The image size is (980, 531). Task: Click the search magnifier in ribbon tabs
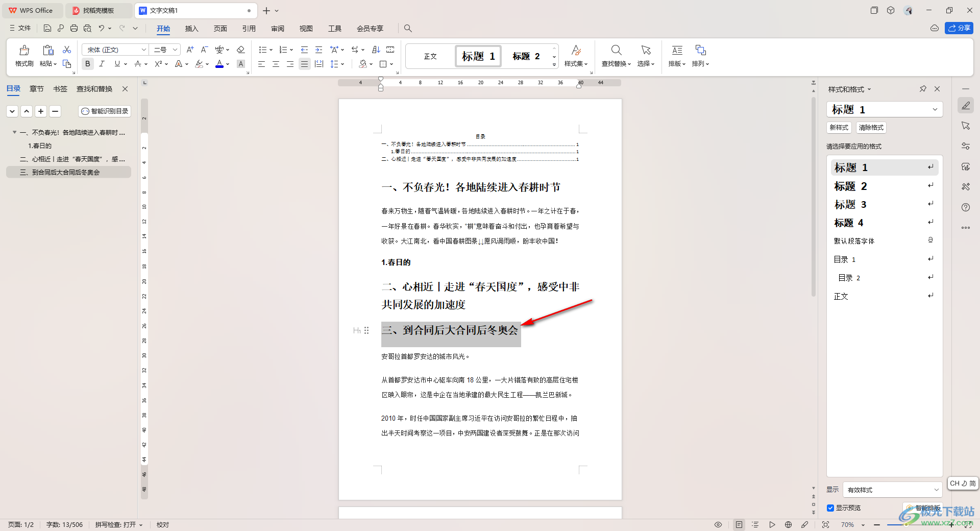tap(408, 28)
